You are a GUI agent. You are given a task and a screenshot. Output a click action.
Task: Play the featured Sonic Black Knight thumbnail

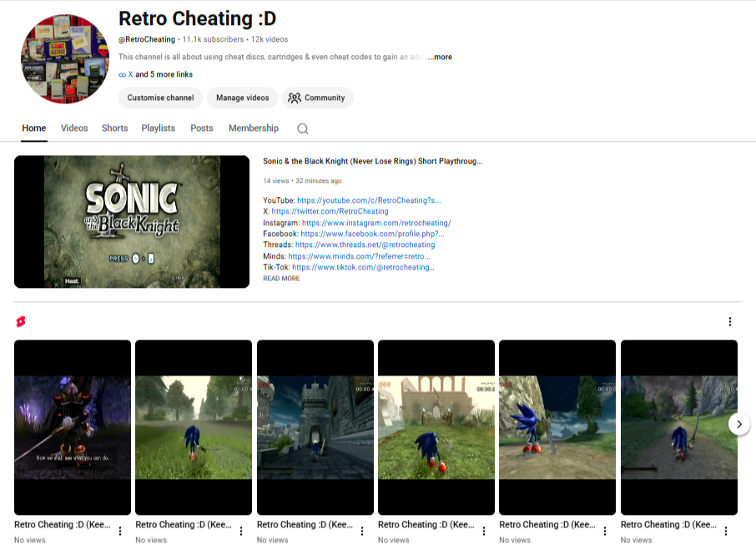(x=132, y=222)
